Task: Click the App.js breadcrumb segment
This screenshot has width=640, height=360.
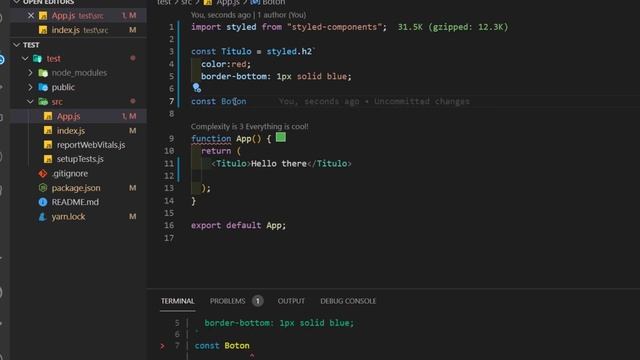Action: pyautogui.click(x=228, y=2)
